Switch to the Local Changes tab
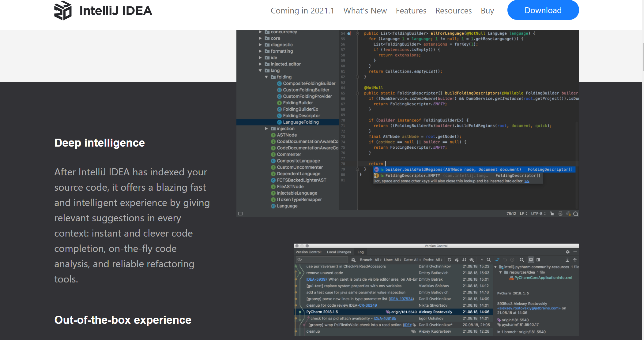 click(339, 252)
